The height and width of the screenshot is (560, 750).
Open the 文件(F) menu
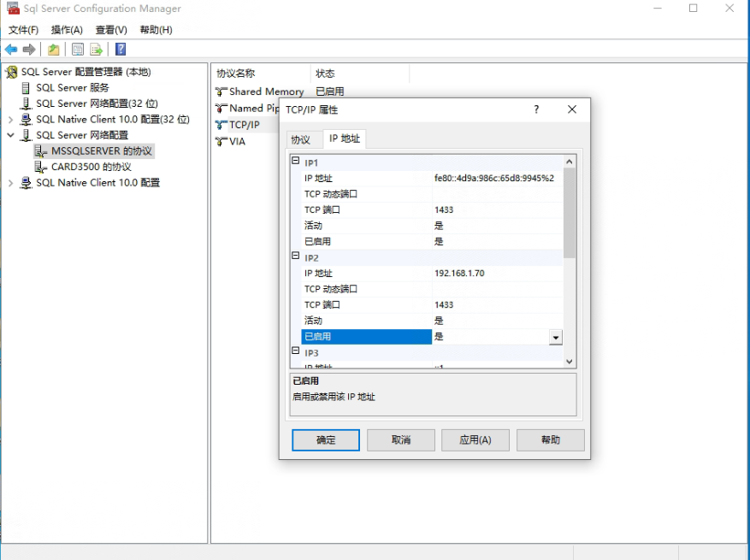coord(23,30)
